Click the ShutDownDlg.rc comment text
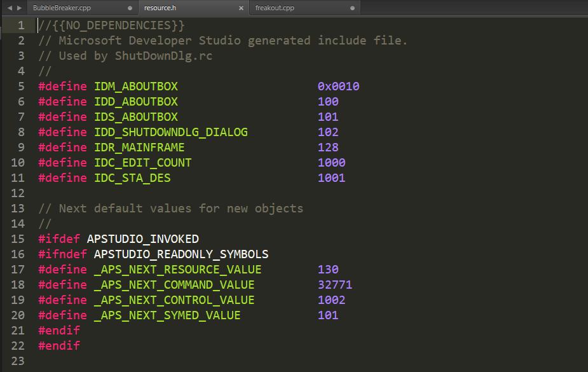Screen dimensions: 588x372 (x=163, y=56)
